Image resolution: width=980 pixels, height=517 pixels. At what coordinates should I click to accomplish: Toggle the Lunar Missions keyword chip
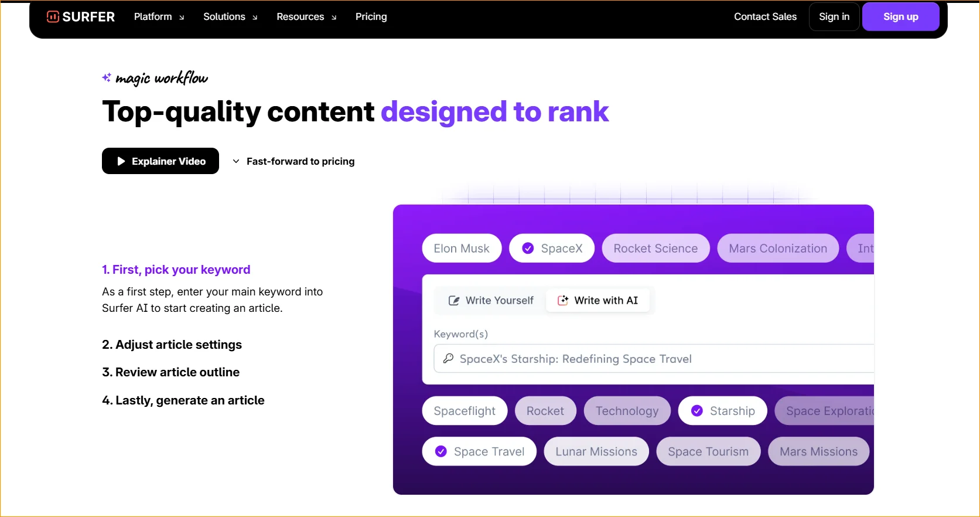pyautogui.click(x=596, y=451)
